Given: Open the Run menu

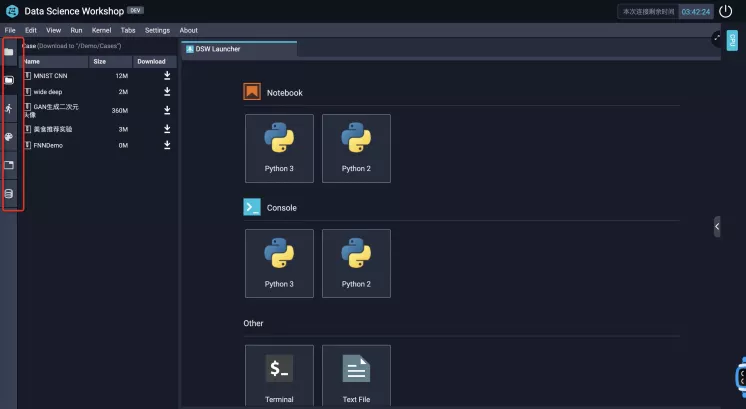Looking at the screenshot, I should tap(76, 30).
